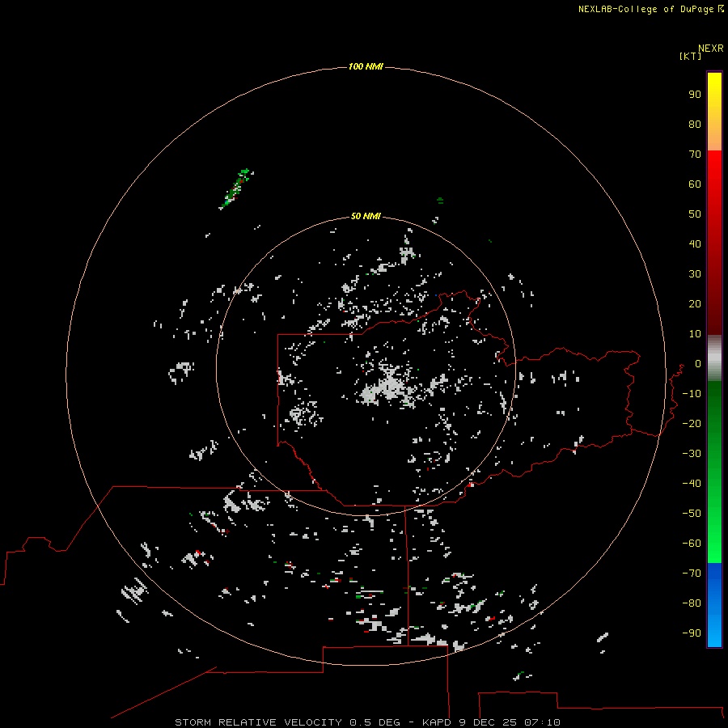The height and width of the screenshot is (728, 728).
Task: Select the "-30" scale label
Action: pyautogui.click(x=692, y=454)
